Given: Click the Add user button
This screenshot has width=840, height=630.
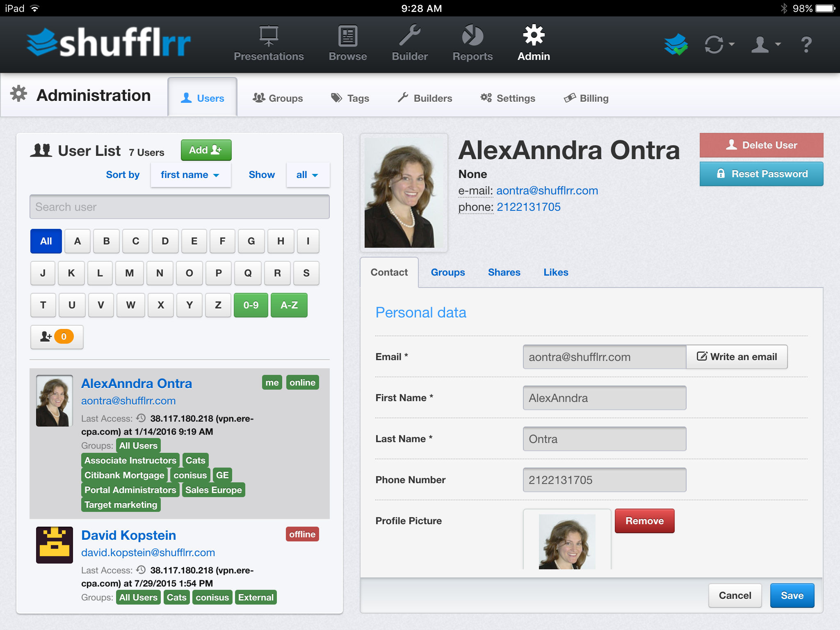Looking at the screenshot, I should [206, 150].
